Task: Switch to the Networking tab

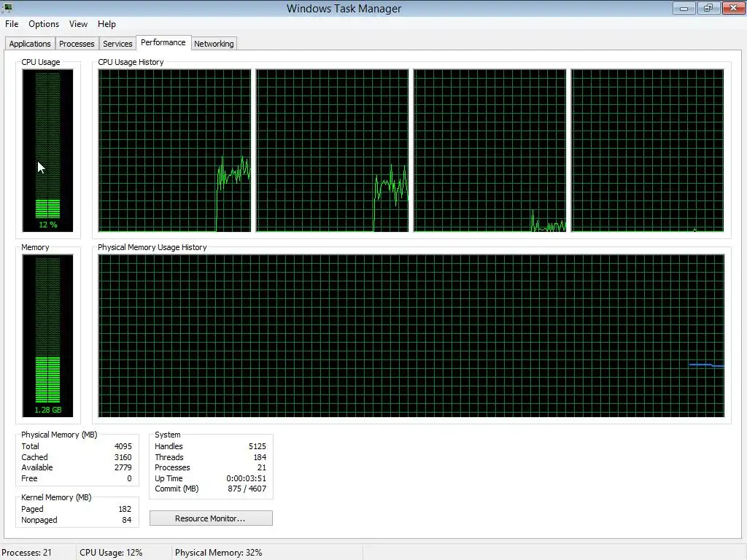Action: [x=214, y=44]
